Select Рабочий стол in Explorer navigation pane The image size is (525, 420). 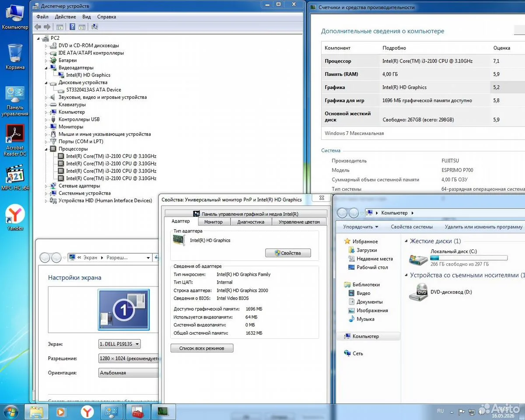coord(367,267)
